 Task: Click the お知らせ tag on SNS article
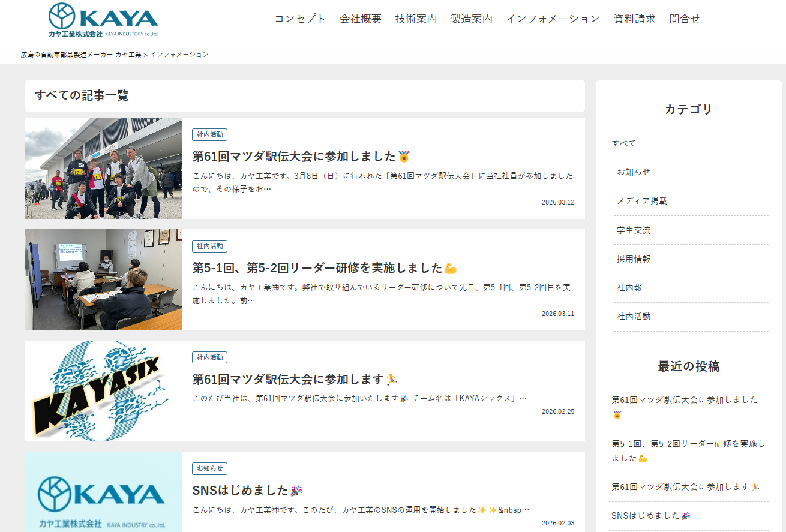[x=209, y=468]
